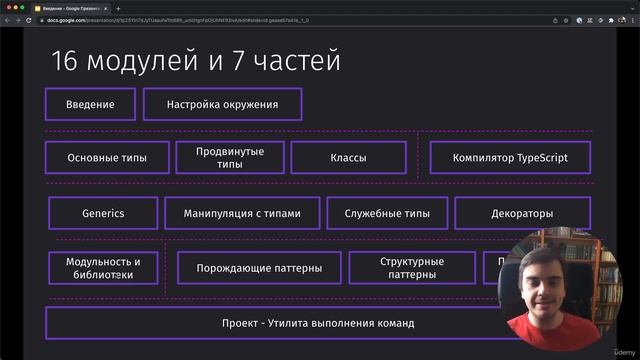This screenshot has height=360, width=640.
Task: Click the 'Модульность и библиотеки' box
Action: pyautogui.click(x=103, y=268)
